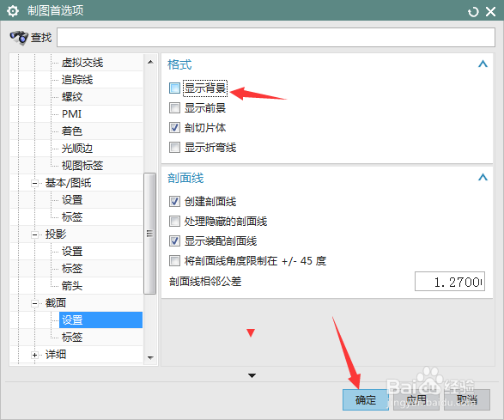504x420 pixels.
Task: Uncheck the 创建剖面线 checkbox
Action: click(x=174, y=202)
